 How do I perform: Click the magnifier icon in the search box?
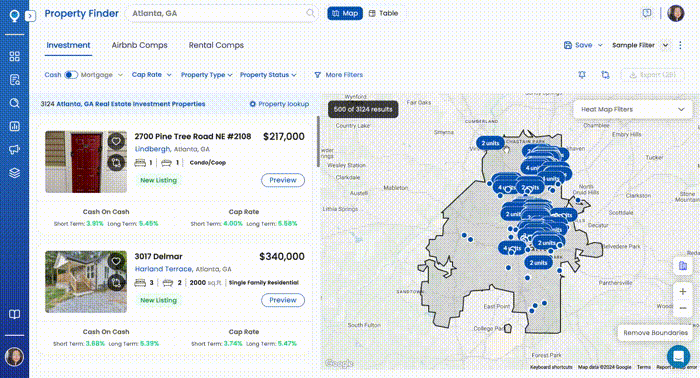[x=310, y=13]
